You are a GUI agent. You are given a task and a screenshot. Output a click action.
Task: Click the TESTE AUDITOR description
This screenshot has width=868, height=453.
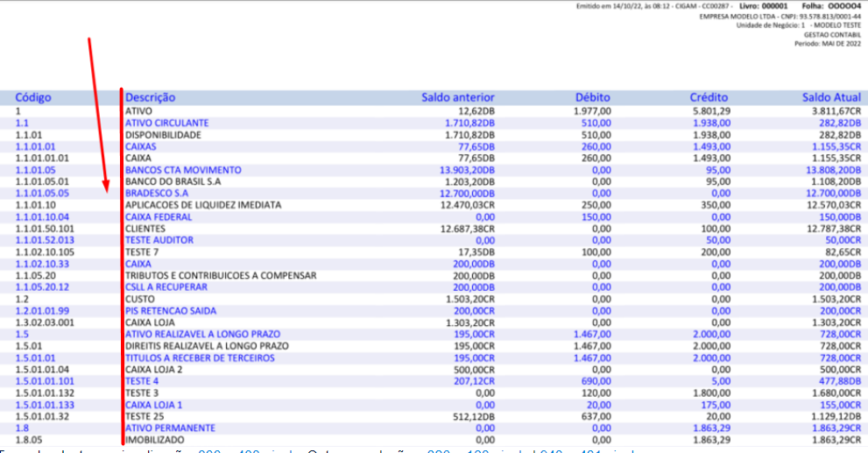[159, 240]
